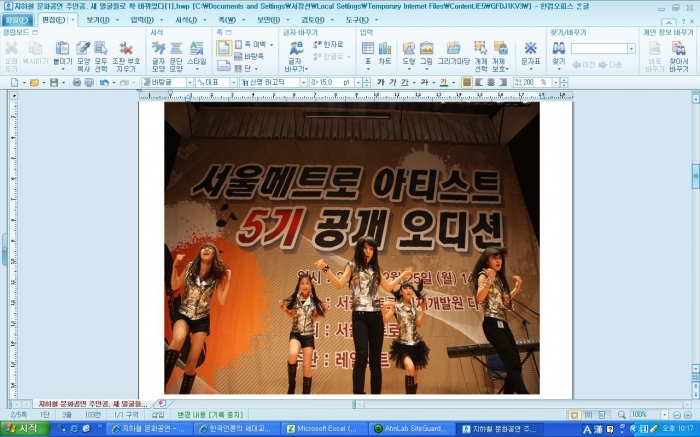The height and width of the screenshot is (437, 700).
Task: Click the Print icon in quick toolbar
Action: [x=77, y=83]
